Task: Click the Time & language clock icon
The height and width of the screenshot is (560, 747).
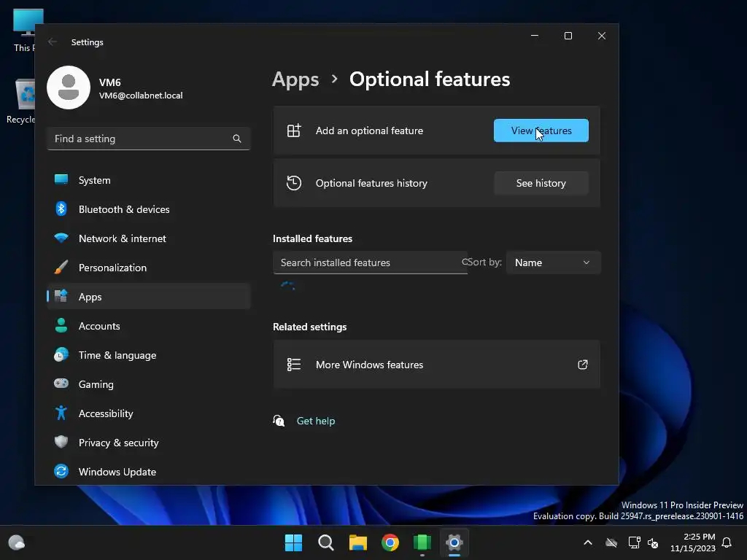Action: click(61, 355)
